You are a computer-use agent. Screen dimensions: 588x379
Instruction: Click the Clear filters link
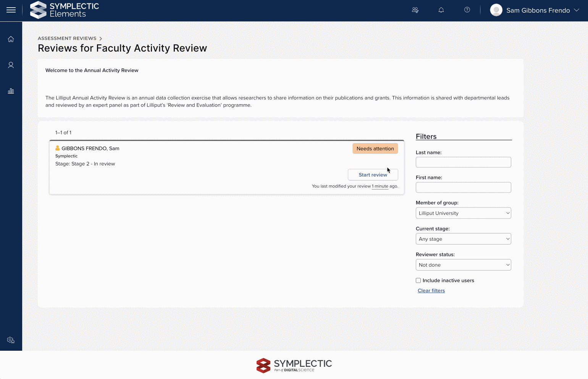pos(431,291)
